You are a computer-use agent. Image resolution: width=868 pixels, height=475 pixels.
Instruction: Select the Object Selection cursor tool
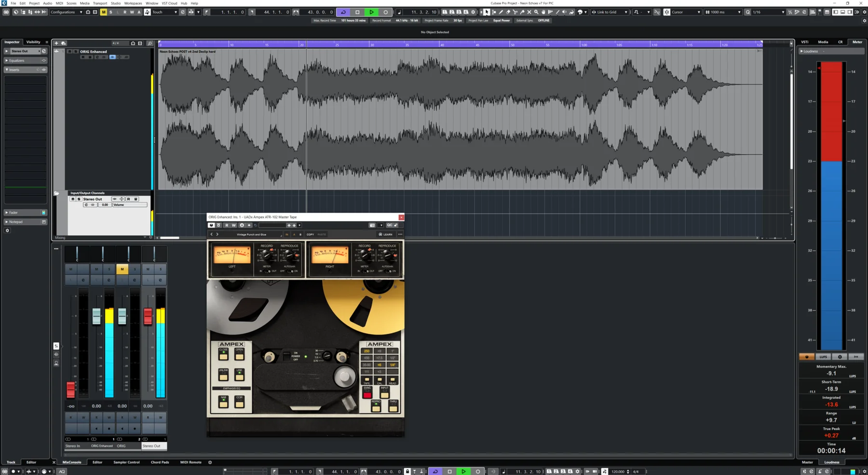tap(486, 12)
